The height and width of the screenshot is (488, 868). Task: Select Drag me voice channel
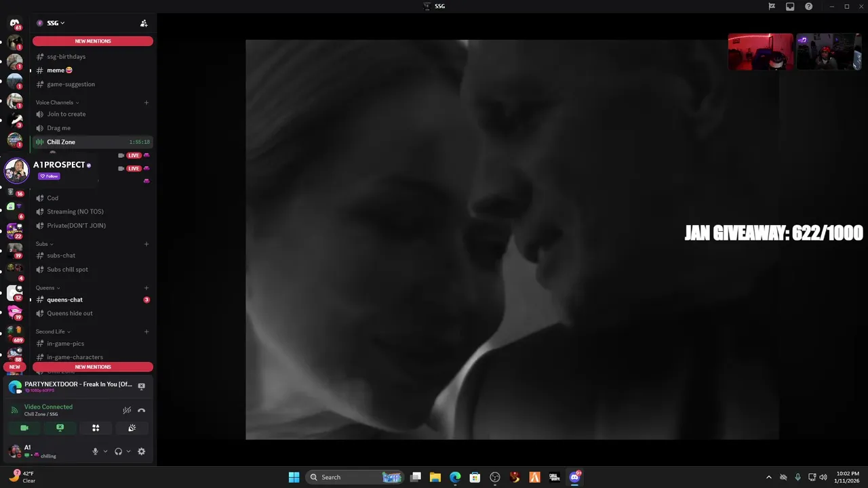tap(92, 127)
